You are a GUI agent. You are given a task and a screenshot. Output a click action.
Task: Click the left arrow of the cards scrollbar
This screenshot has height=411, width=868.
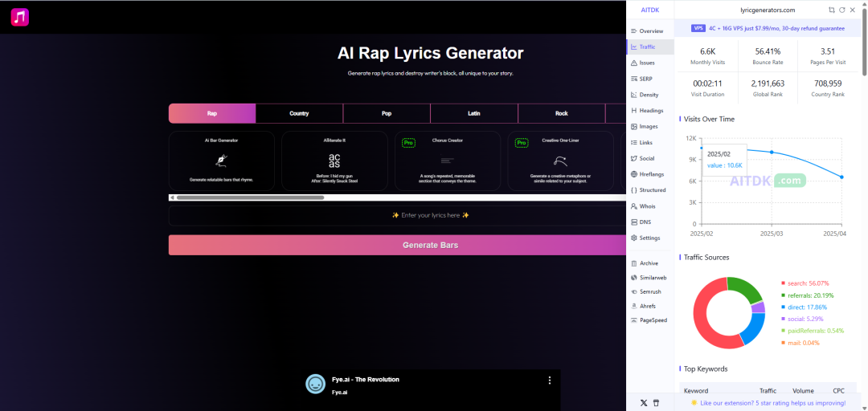pyautogui.click(x=172, y=197)
